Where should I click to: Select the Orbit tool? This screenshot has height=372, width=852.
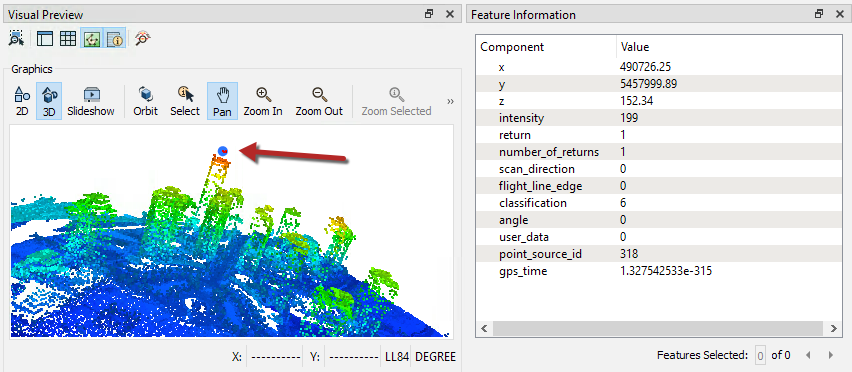(146, 102)
